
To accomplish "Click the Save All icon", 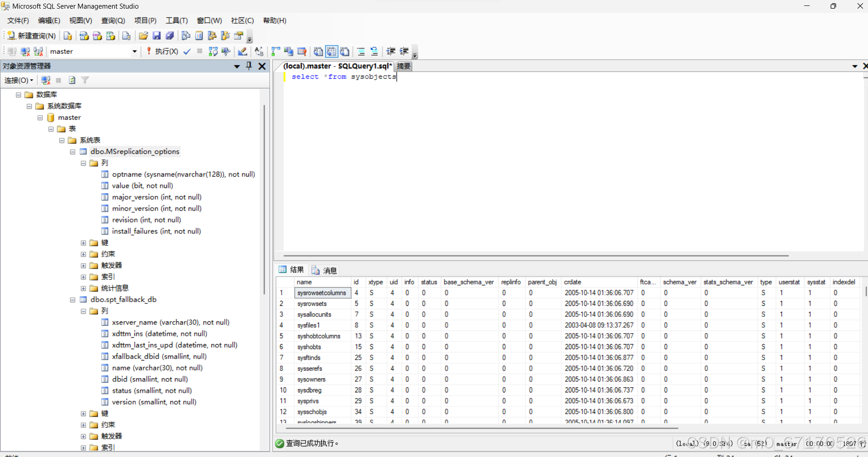I will [170, 36].
